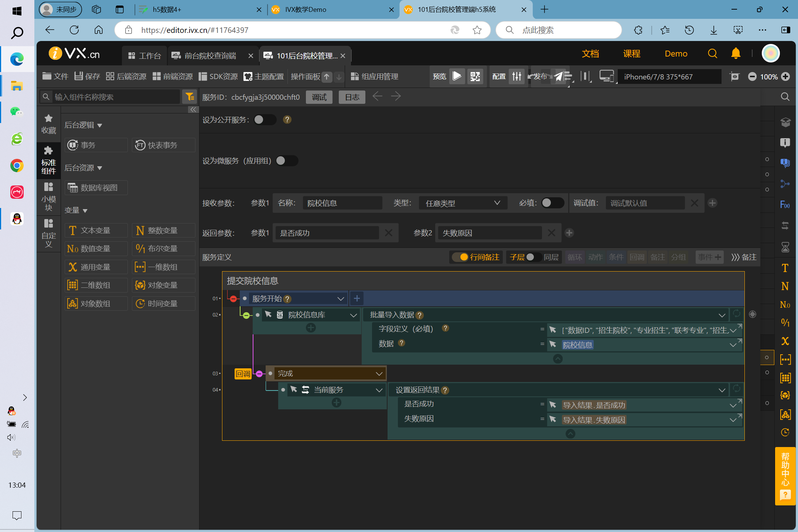This screenshot has width=798, height=532.
Task: Click the zoom out minus icon
Action: pyautogui.click(x=752, y=76)
